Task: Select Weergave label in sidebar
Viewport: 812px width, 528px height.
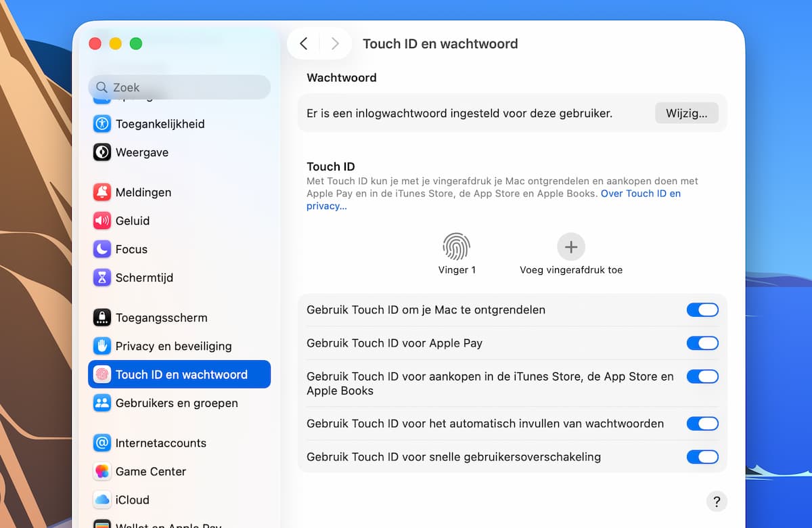Action: (142, 152)
